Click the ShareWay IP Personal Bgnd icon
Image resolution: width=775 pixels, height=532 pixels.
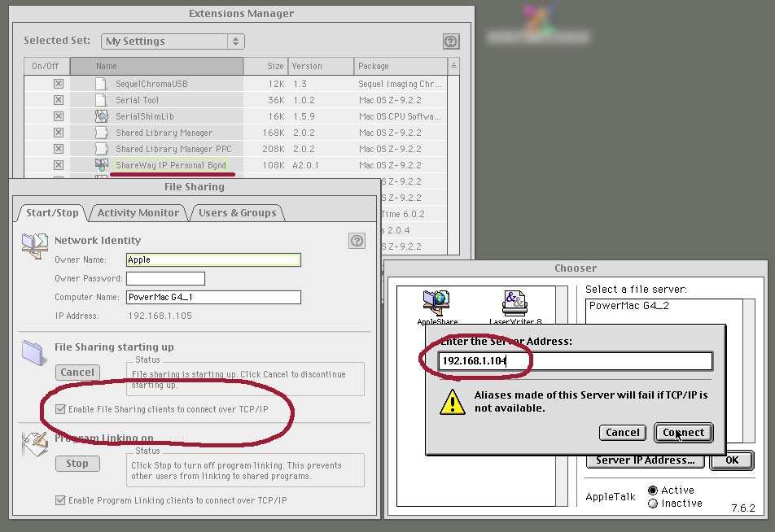tap(101, 165)
